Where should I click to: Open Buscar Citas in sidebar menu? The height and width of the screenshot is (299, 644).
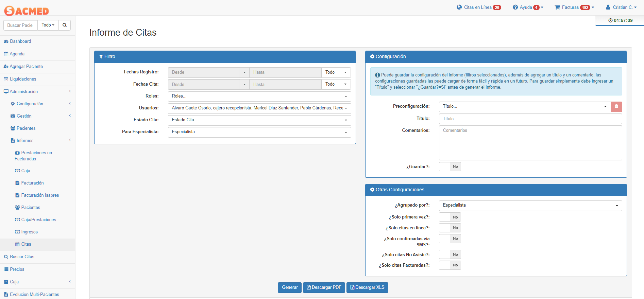point(22,257)
